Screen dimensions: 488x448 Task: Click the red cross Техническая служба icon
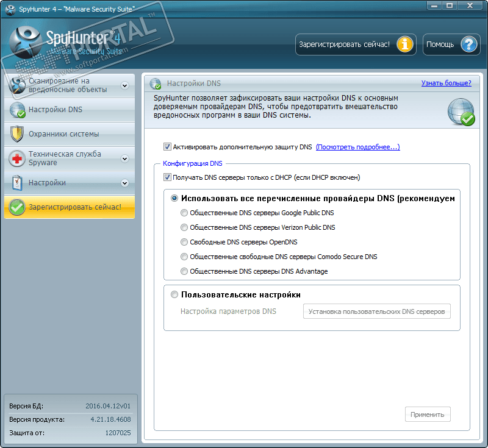(x=17, y=158)
